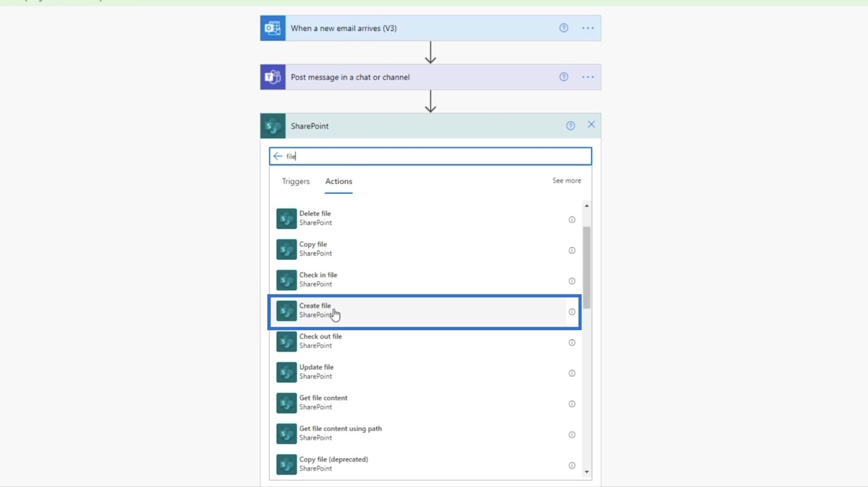Switch to the Triggers tab

click(296, 181)
